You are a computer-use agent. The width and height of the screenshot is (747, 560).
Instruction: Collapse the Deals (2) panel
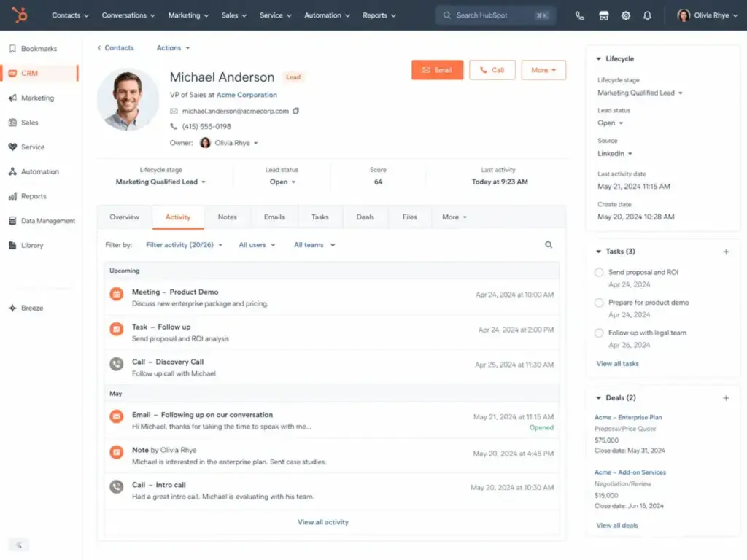(x=598, y=398)
